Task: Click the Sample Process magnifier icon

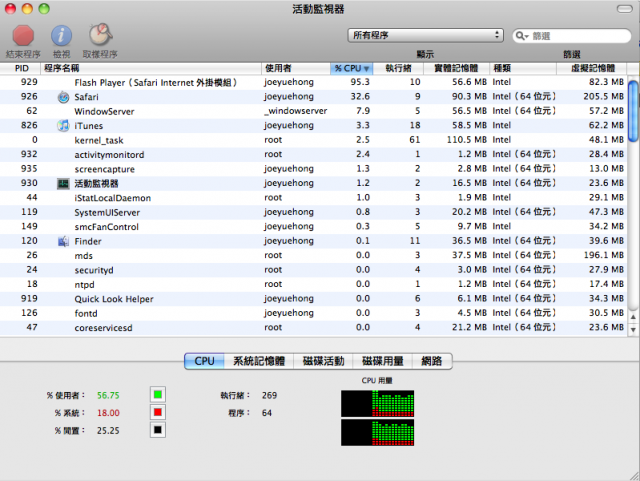Action: pos(100,34)
